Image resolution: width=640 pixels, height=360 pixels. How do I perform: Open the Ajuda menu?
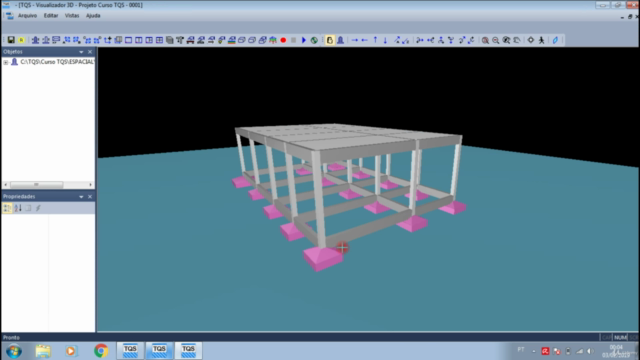93,16
